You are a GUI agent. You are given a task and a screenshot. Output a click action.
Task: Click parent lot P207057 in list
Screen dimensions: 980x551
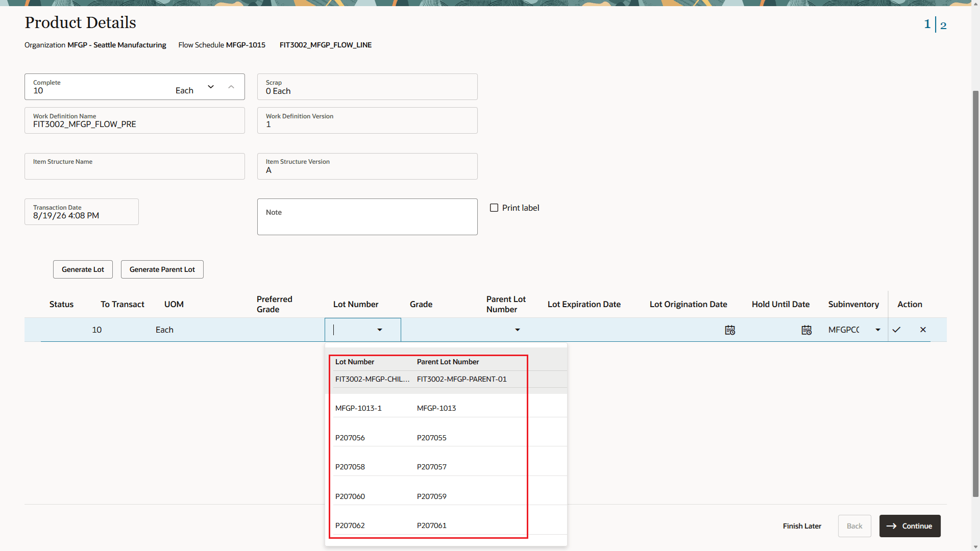coord(432,467)
